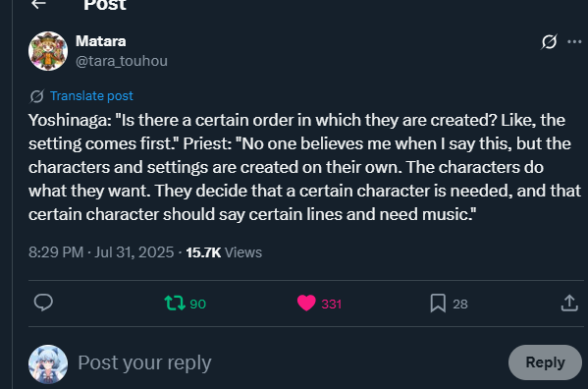Image resolution: width=588 pixels, height=389 pixels.
Task: Open Grok explain icon beside the three dots
Action: coord(549,41)
